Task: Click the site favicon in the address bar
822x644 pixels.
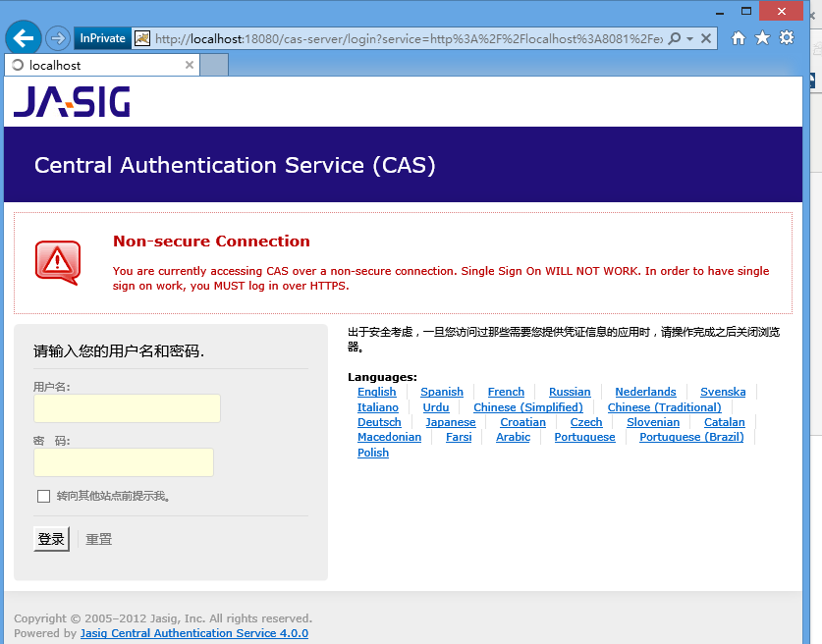Action: [142, 38]
